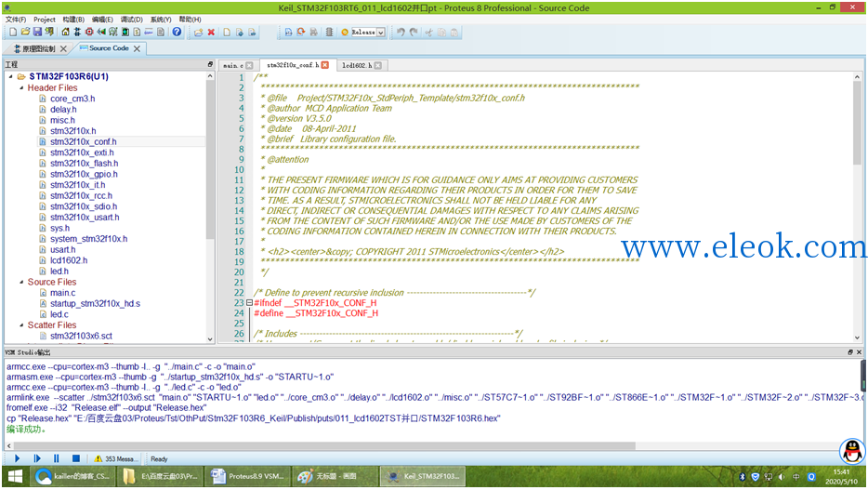The height and width of the screenshot is (490, 868).
Task: Open the PCB Layout icon in toolbar
Action: 89,33
